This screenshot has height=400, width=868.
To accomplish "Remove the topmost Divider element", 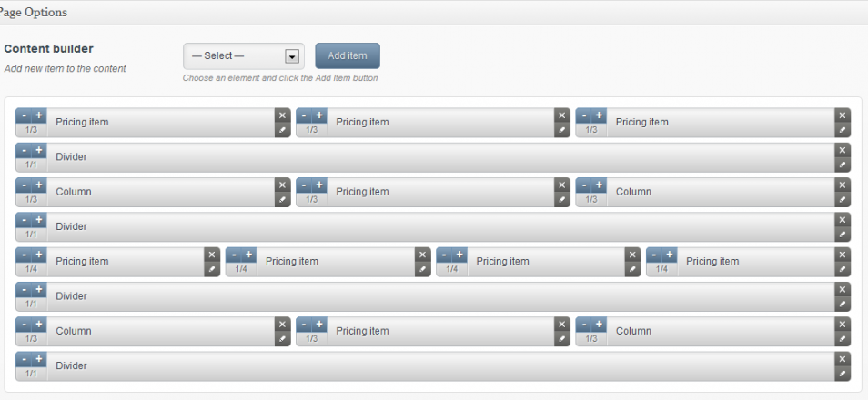I will coord(843,150).
